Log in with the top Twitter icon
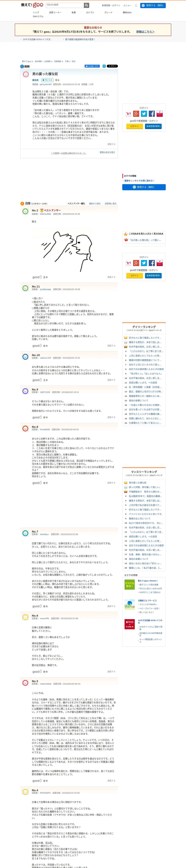The width and height of the screenshot is (186, 868). tap(144, 114)
